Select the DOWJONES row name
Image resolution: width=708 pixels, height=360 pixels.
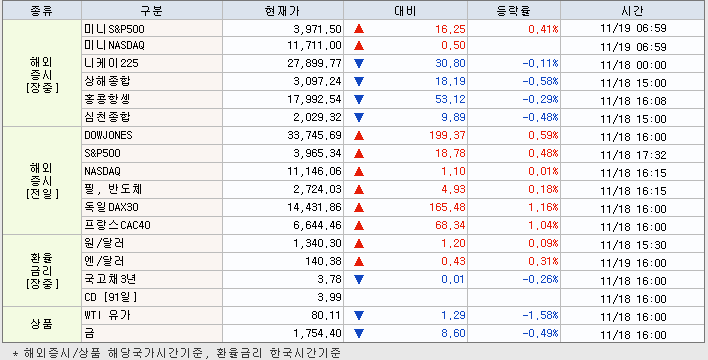click(108, 135)
